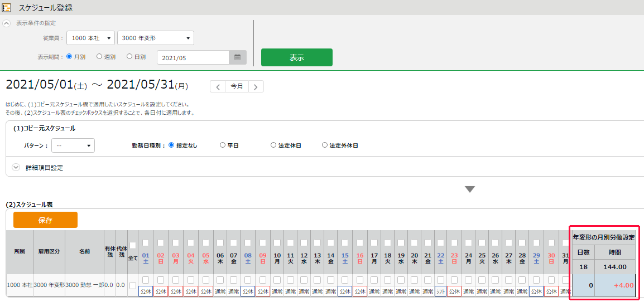Click the schedule registration page icon
The width and height of the screenshot is (644, 302).
click(x=6, y=8)
